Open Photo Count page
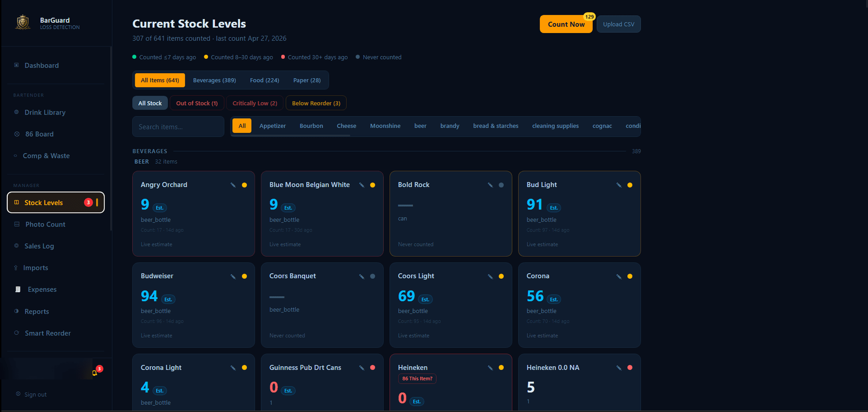 coord(56,224)
